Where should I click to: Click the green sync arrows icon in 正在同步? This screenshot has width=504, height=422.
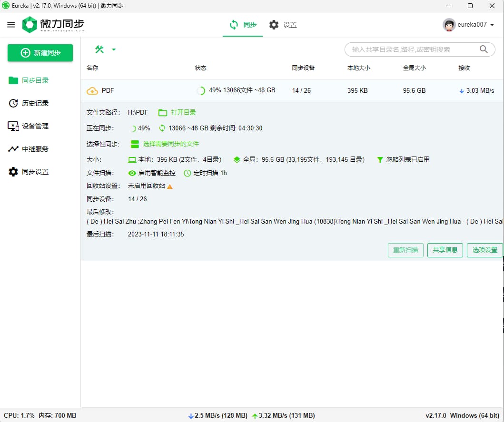tap(162, 128)
